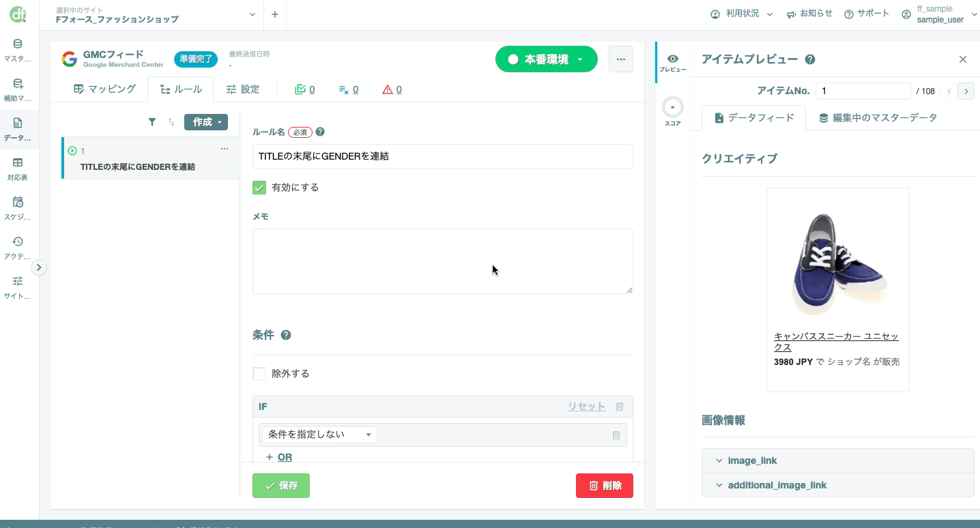Open the activity history sidebar icon

tap(18, 241)
